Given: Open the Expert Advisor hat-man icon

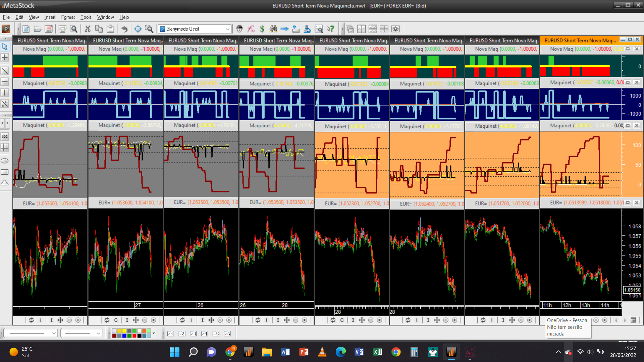Looking at the screenshot, I should 239,29.
